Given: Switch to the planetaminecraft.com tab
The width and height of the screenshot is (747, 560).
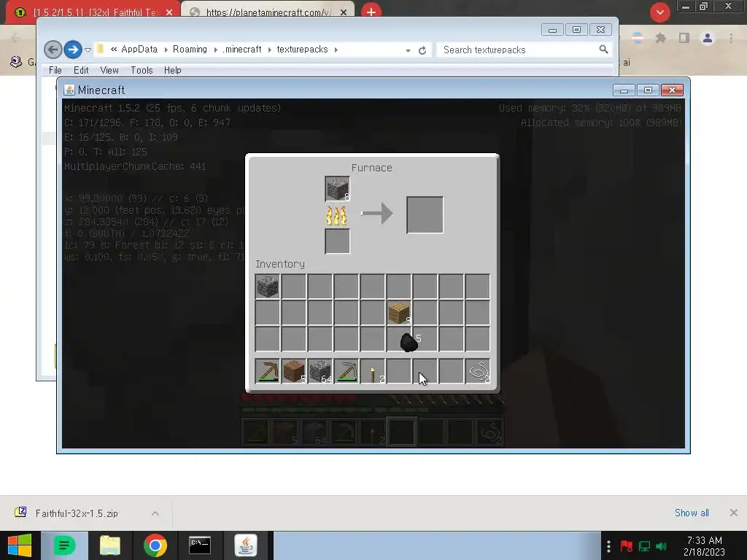Looking at the screenshot, I should coord(268,12).
